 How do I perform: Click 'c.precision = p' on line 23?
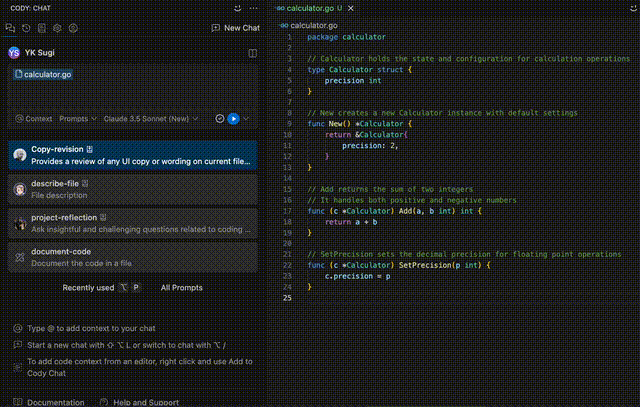[357, 276]
